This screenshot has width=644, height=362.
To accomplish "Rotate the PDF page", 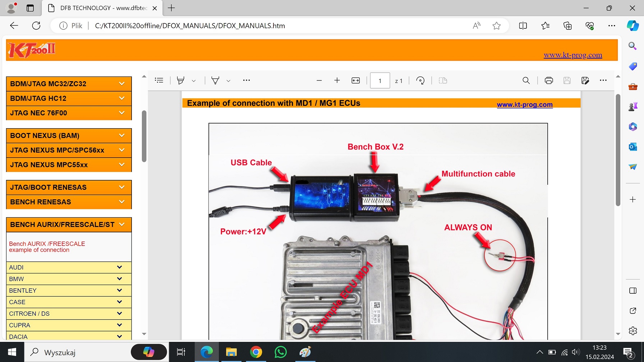I will click(x=420, y=80).
